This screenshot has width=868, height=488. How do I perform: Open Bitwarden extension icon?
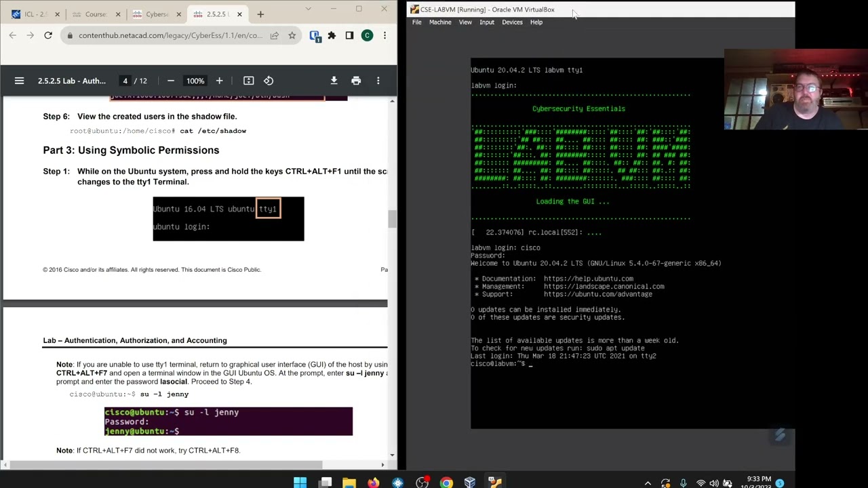click(315, 35)
